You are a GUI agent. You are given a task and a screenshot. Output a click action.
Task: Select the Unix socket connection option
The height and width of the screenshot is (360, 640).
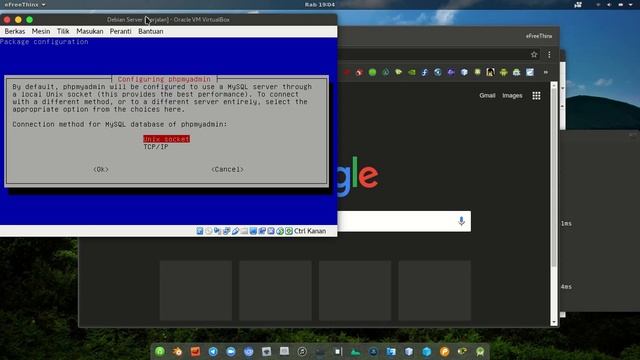tap(167, 139)
